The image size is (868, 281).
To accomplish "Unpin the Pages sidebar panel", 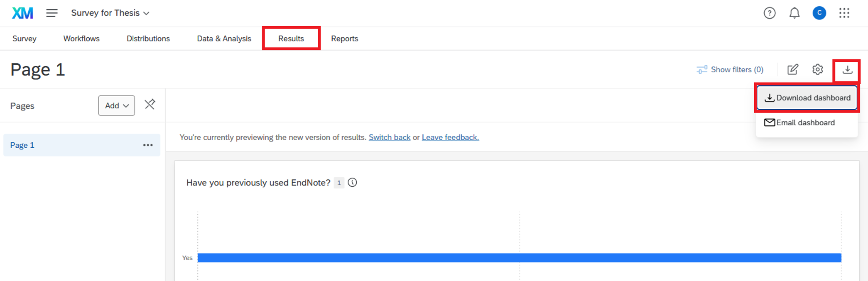I will [150, 104].
